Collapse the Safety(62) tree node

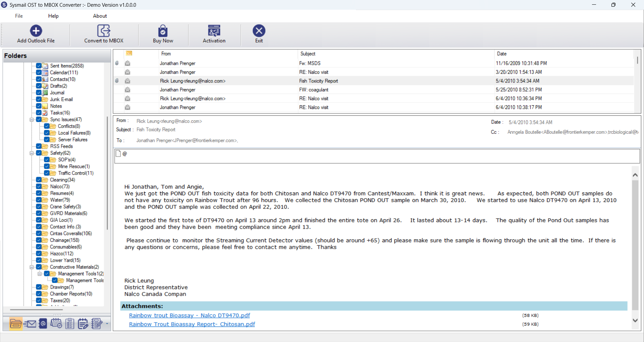tap(32, 153)
